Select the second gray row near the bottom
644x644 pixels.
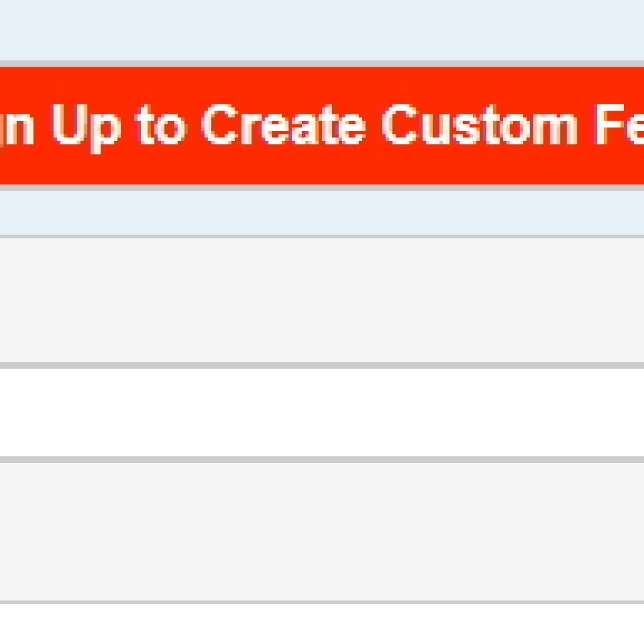point(322,531)
